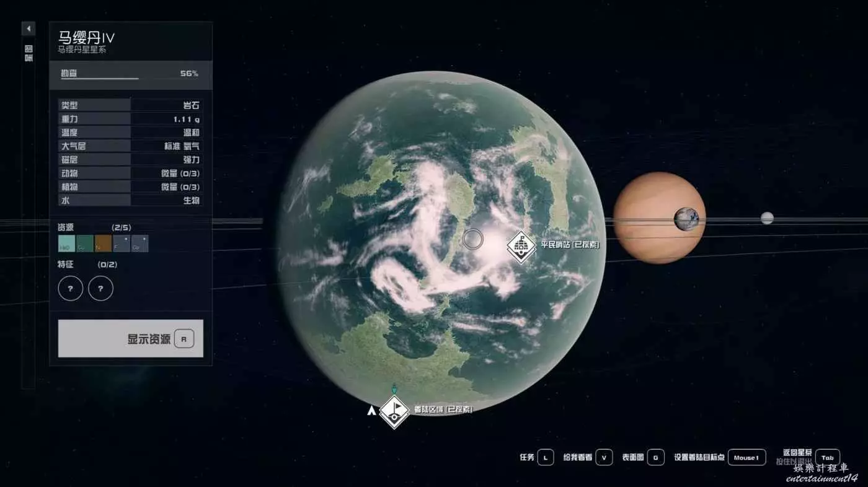
Task: Click the ship position arrow near landing area
Action: click(371, 410)
